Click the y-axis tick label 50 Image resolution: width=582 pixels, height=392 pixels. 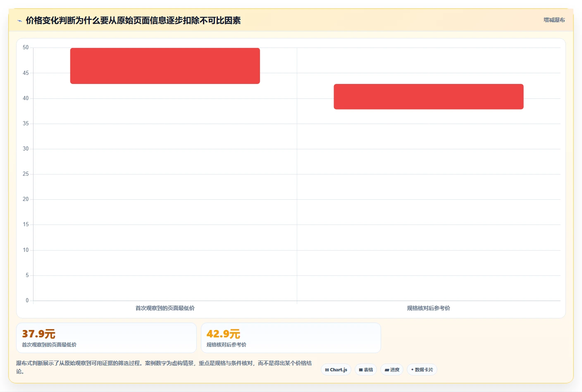point(26,48)
